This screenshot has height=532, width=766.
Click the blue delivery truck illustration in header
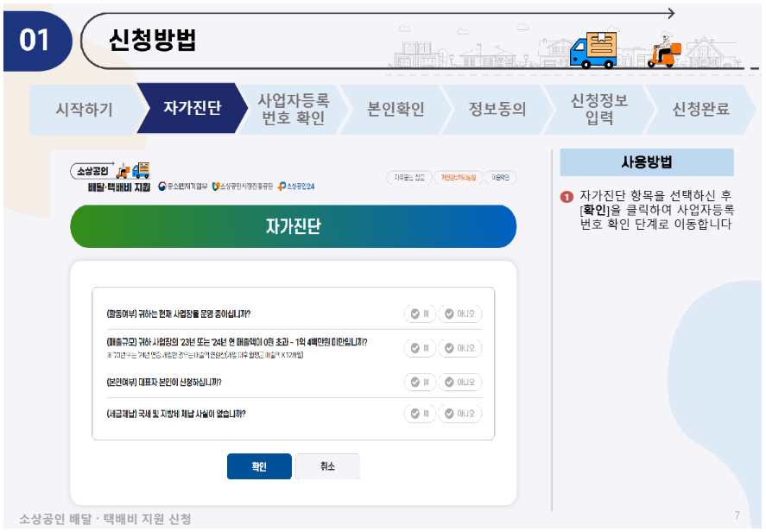pos(593,50)
